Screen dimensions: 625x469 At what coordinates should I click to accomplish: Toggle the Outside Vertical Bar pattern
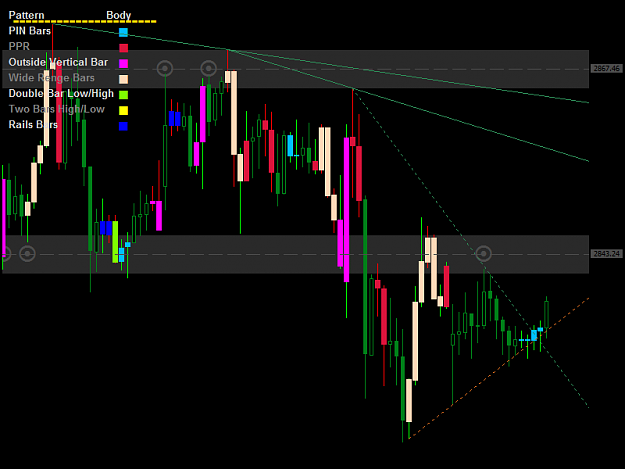(58, 62)
